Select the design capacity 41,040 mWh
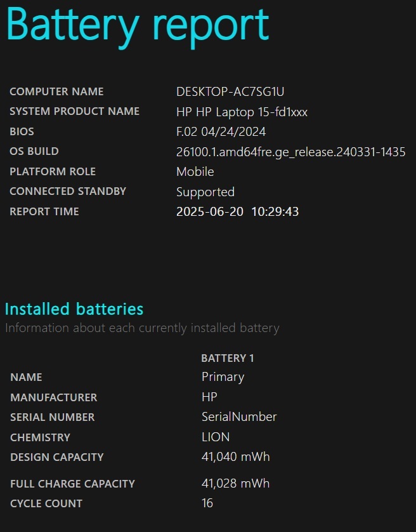Image resolution: width=416 pixels, height=532 pixels. click(236, 457)
